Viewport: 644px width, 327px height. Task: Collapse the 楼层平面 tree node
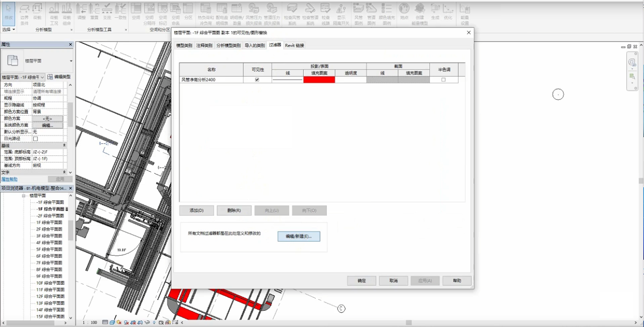(24, 196)
